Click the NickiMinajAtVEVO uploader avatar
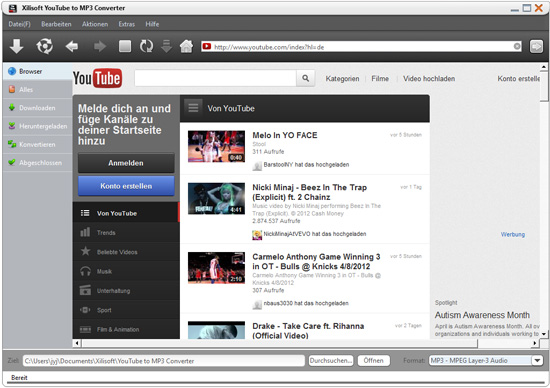 257,235
